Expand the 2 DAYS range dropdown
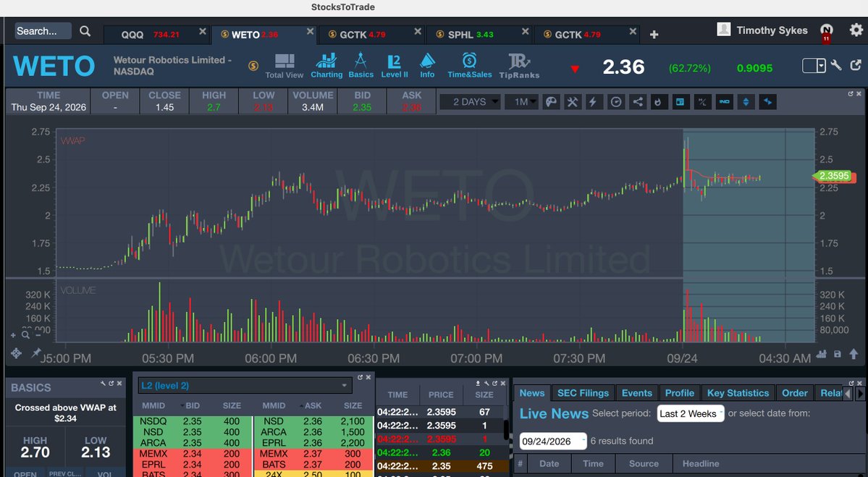This screenshot has height=477, width=868. point(470,102)
